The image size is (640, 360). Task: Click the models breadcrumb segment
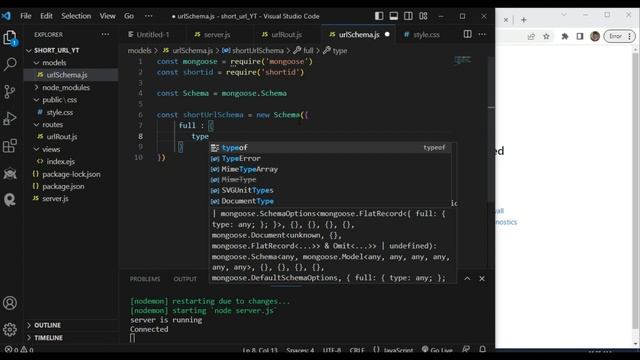140,51
